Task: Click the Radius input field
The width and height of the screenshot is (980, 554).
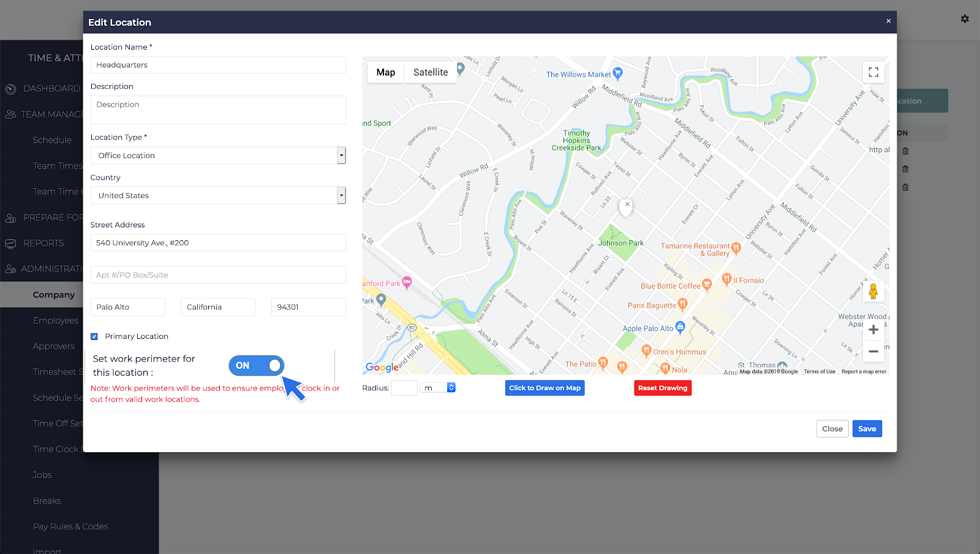Action: [404, 388]
